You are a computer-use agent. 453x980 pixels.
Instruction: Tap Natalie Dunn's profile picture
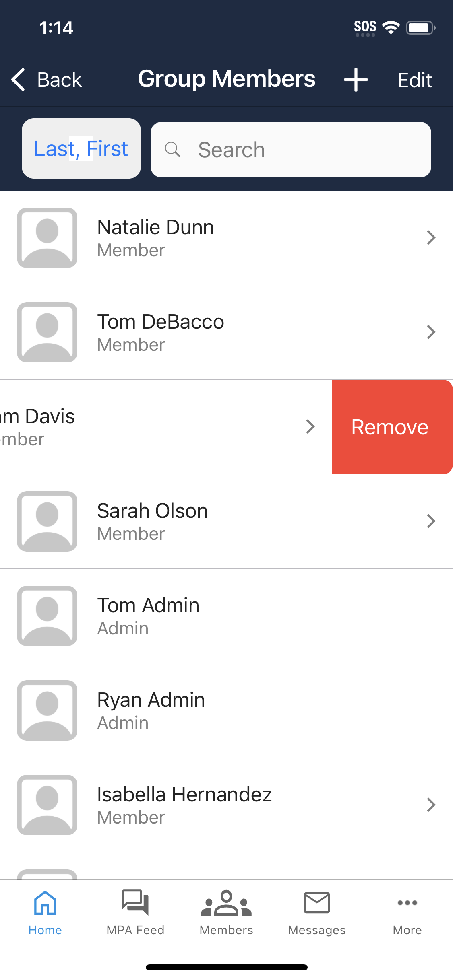pos(47,238)
